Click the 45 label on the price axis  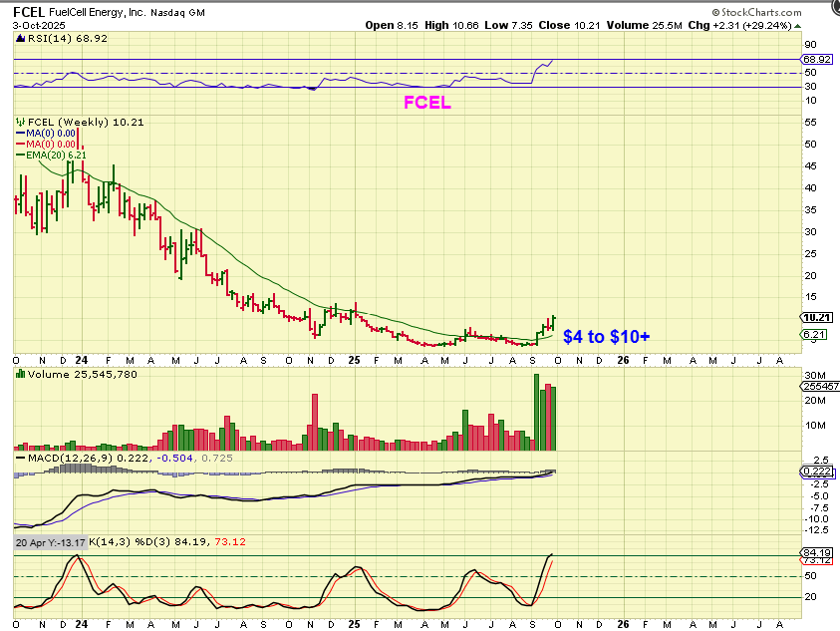810,166
